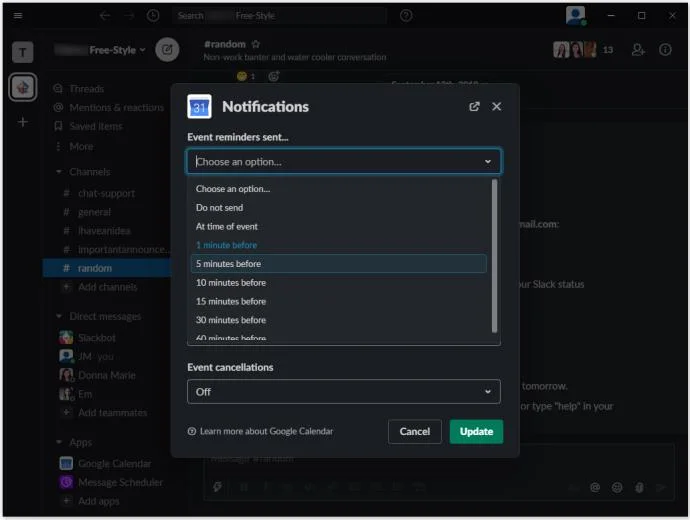
Task: Click the dropdown list scrollbar
Action: pos(495,256)
